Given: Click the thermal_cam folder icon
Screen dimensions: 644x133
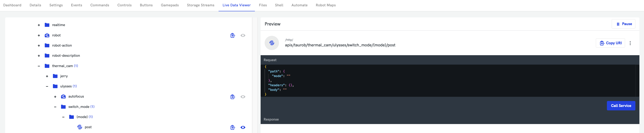Looking at the screenshot, I should [x=47, y=66].
